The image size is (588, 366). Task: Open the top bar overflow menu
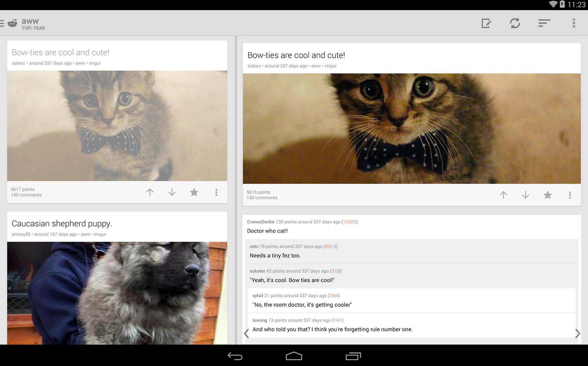coord(574,23)
